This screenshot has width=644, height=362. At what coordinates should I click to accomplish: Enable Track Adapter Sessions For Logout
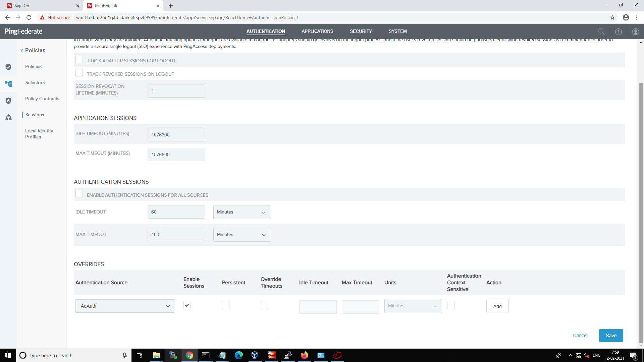(79, 59)
